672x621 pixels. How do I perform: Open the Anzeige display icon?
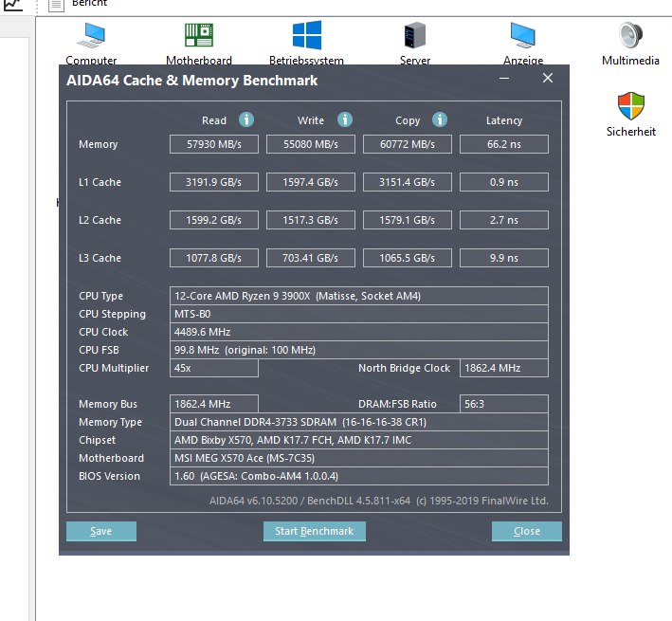(523, 35)
